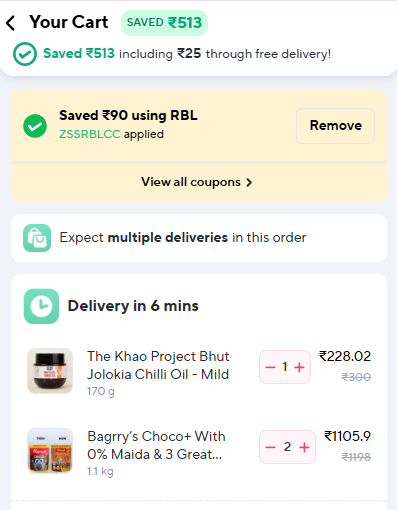
Task: Click the green tick icon for RBL coupon
Action: pyautogui.click(x=35, y=126)
